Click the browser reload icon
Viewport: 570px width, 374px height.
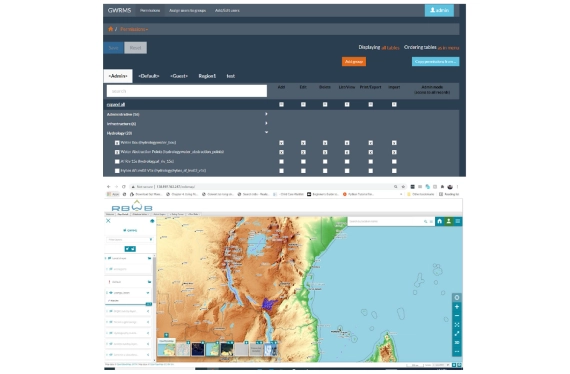[124, 186]
